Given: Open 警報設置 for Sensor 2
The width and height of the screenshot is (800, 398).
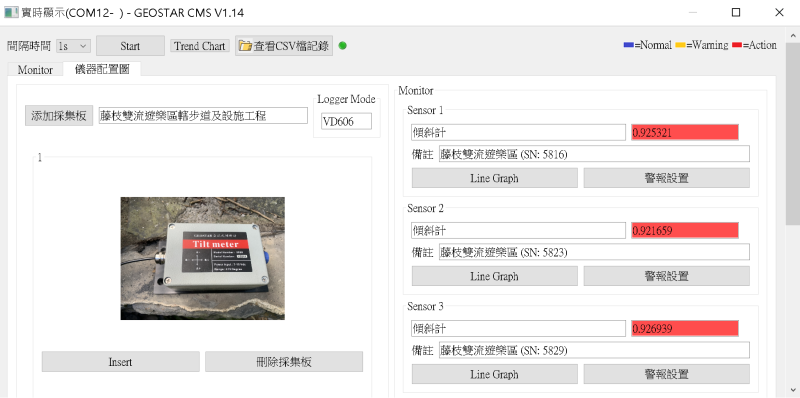Looking at the screenshot, I should tap(667, 276).
